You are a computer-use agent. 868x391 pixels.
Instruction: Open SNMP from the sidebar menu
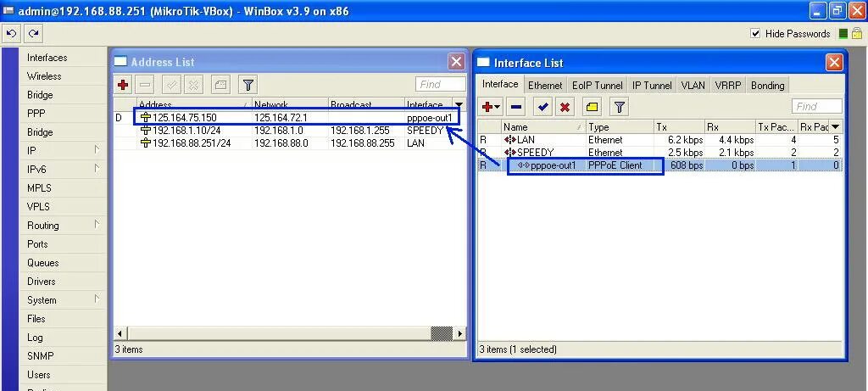coord(40,356)
